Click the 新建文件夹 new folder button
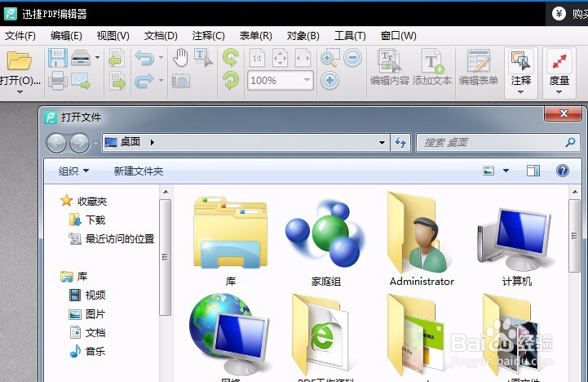The image size is (588, 382). (139, 171)
